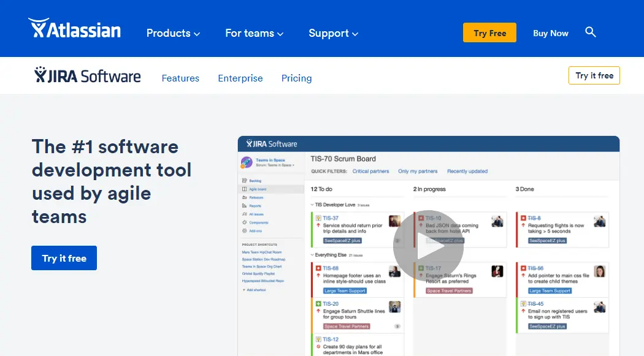Apply the Critical partners quick filter

click(370, 172)
